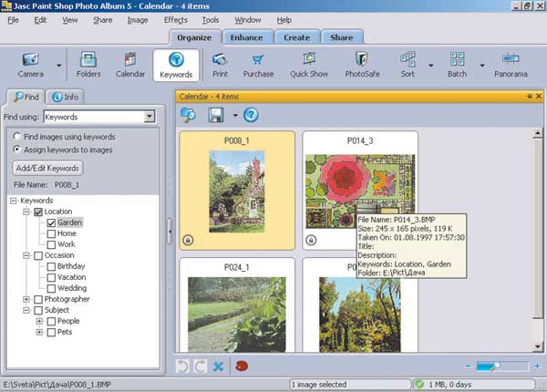
Task: Click the Print toolbar icon
Action: tap(220, 64)
